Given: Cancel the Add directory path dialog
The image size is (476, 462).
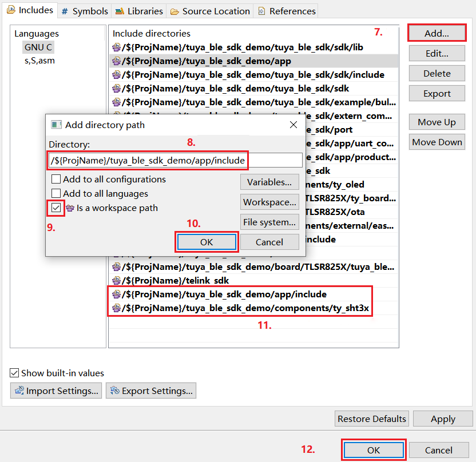Looking at the screenshot, I should click(x=269, y=242).
